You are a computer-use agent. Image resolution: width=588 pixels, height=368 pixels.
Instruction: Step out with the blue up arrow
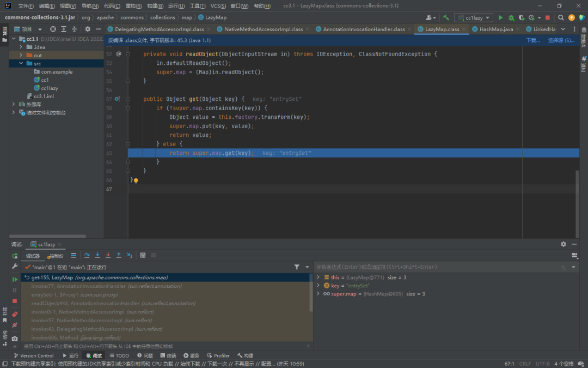119,255
